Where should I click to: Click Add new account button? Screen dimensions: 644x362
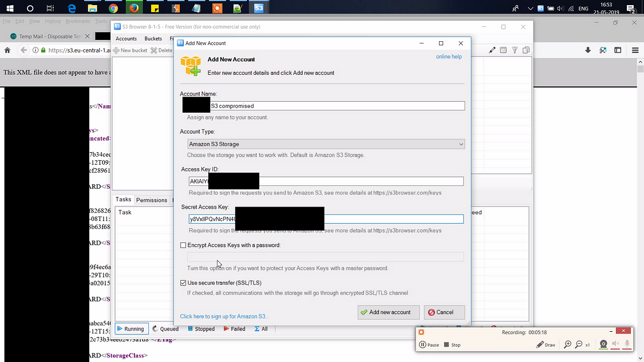pyautogui.click(x=389, y=312)
